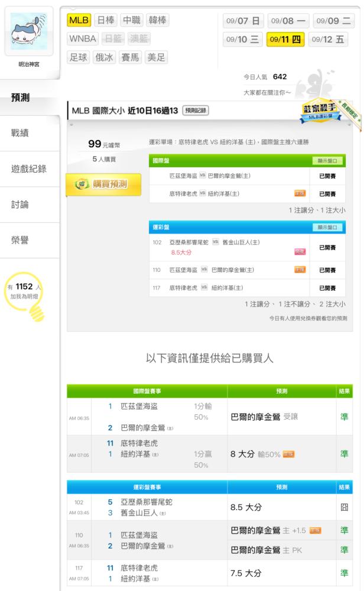This screenshot has height=591, width=364.
Task: Click the 囧 result icon for game 102
Action: (x=344, y=507)
